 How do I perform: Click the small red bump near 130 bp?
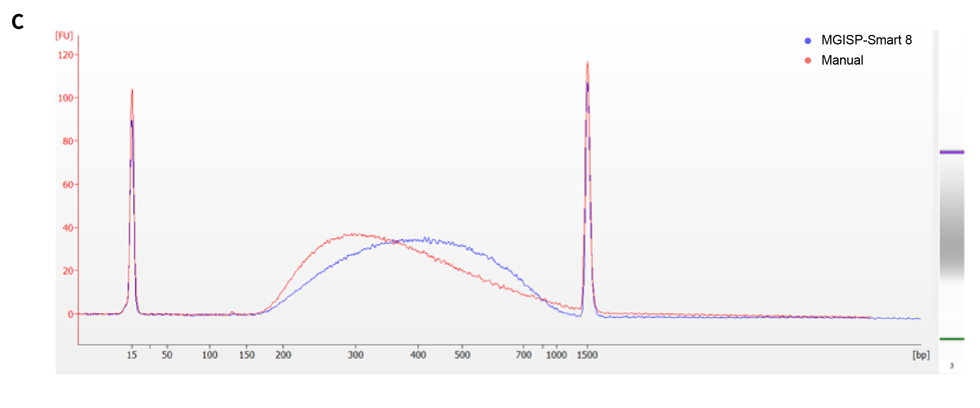tap(232, 312)
